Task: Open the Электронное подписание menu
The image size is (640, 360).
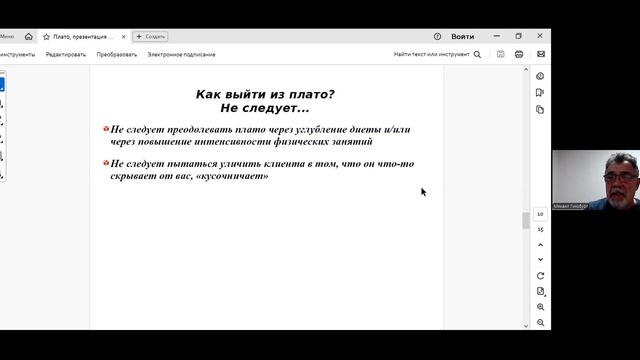Action: tap(181, 54)
